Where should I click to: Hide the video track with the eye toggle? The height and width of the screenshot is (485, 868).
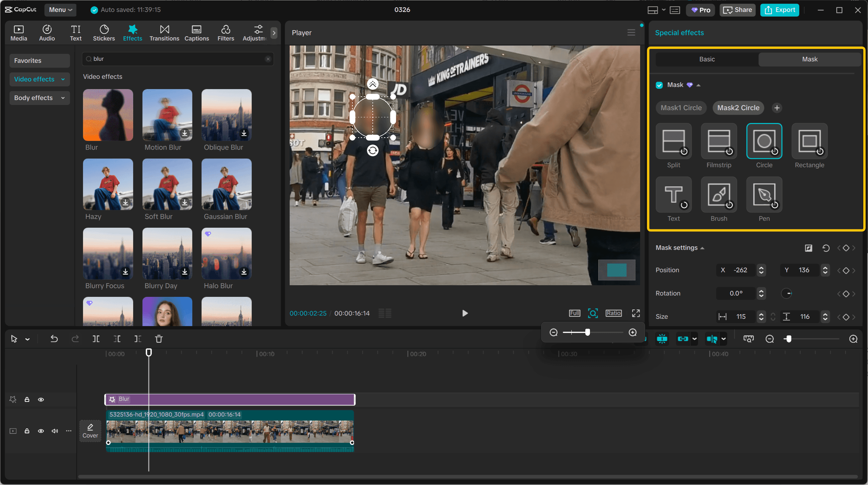(x=41, y=431)
